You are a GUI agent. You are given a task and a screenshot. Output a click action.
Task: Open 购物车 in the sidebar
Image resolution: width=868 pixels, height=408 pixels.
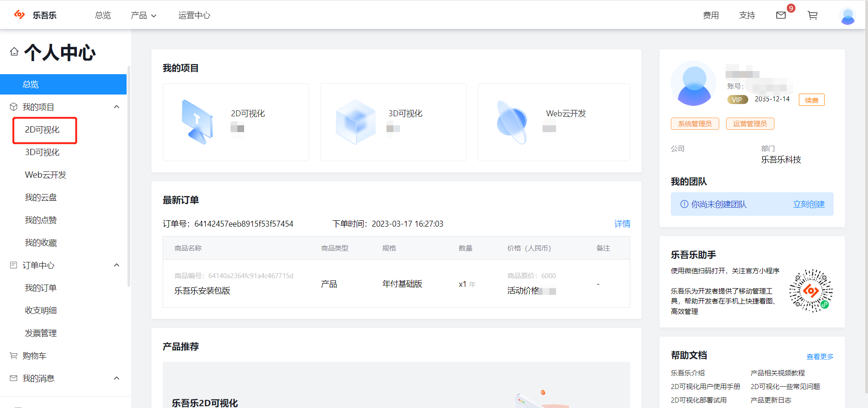click(34, 356)
